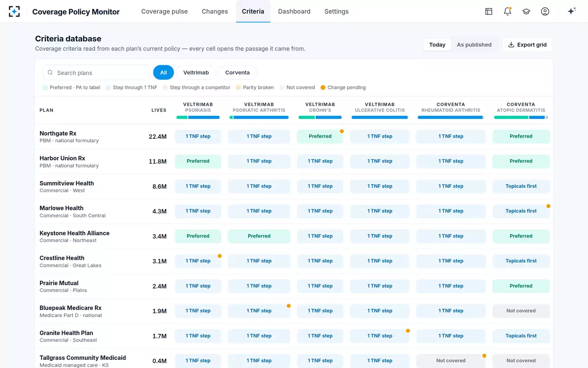Image resolution: width=588 pixels, height=368 pixels.
Task: Click the Coverage Policy Monitor logo icon
Action: 14,11
